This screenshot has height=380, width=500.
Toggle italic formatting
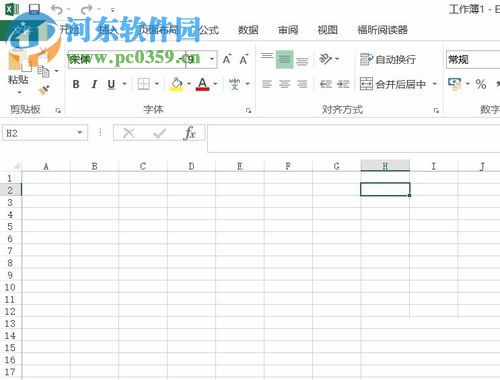tap(94, 84)
